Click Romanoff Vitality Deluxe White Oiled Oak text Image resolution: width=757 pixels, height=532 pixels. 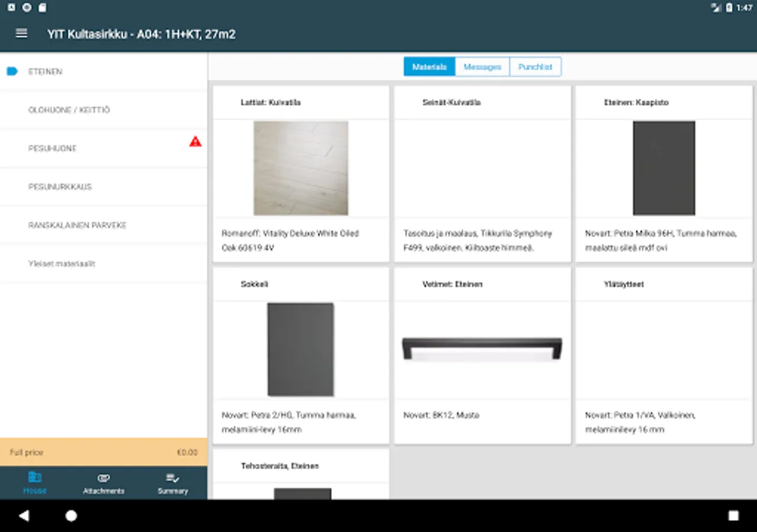[x=290, y=241]
